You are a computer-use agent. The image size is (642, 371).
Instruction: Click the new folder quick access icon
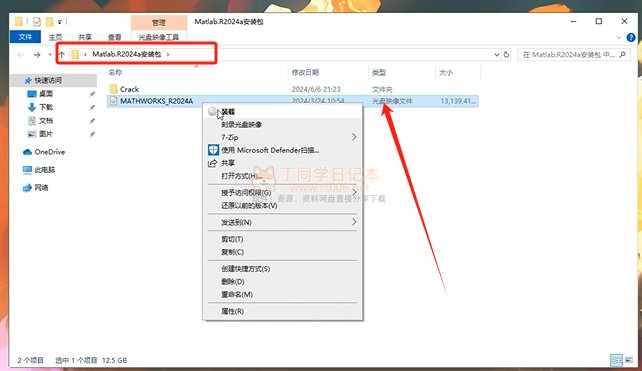[49, 21]
